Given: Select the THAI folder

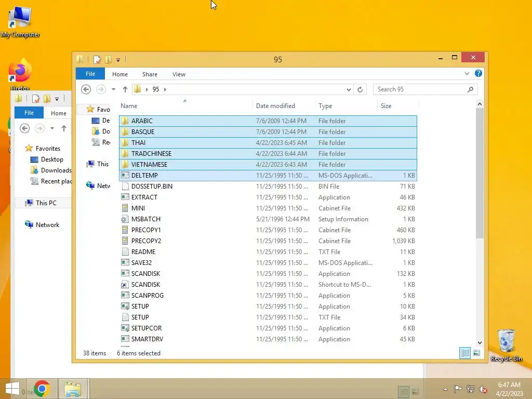Looking at the screenshot, I should click(268, 142).
